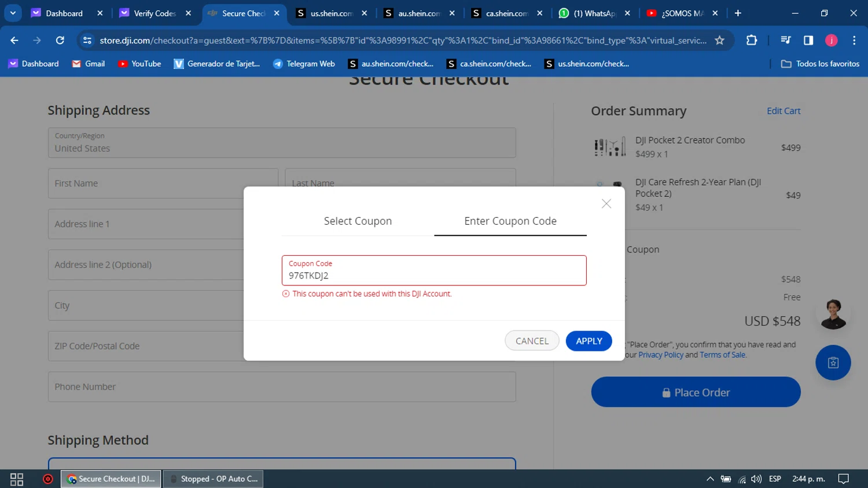Open the ca.shein.com/check... bookmark

click(x=489, y=64)
